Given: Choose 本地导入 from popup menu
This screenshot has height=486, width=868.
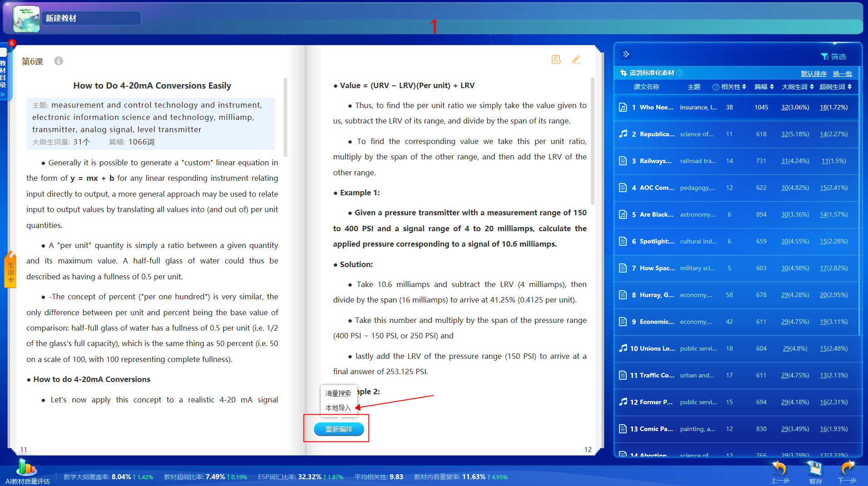Looking at the screenshot, I should (x=338, y=408).
